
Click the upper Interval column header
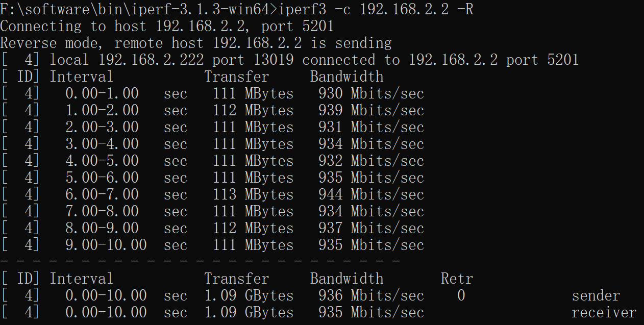coord(81,77)
